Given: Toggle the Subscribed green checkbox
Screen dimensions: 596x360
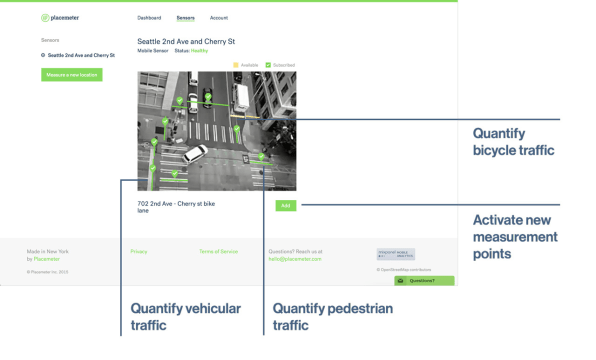Looking at the screenshot, I should 268,65.
